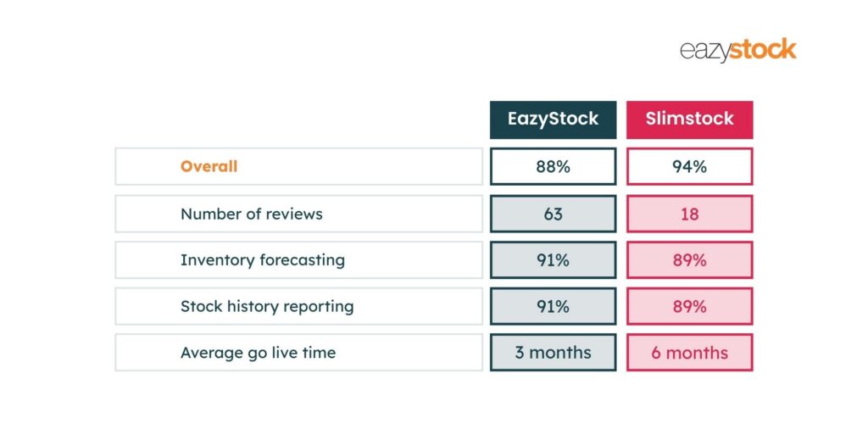Viewport: 868px width, 429px height.
Task: Select EazyStock's 91% Stock history cell
Action: 553,306
